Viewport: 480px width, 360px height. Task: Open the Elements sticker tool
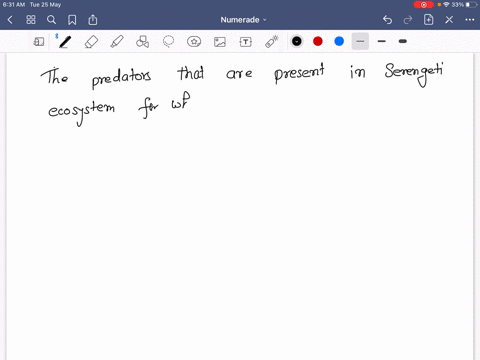point(194,42)
